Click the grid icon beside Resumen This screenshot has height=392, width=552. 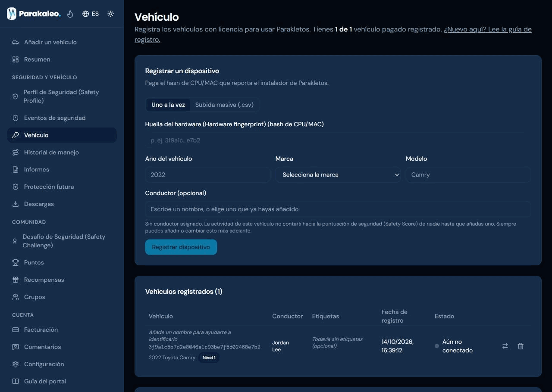[16, 59]
